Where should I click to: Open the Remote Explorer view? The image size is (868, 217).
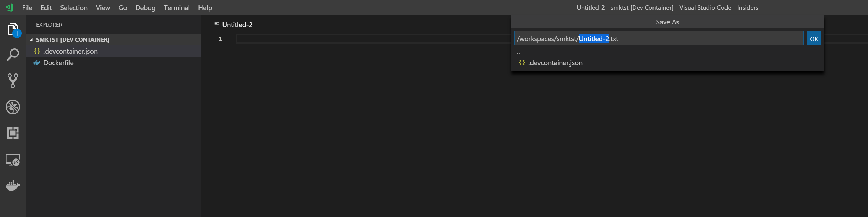pyautogui.click(x=13, y=160)
